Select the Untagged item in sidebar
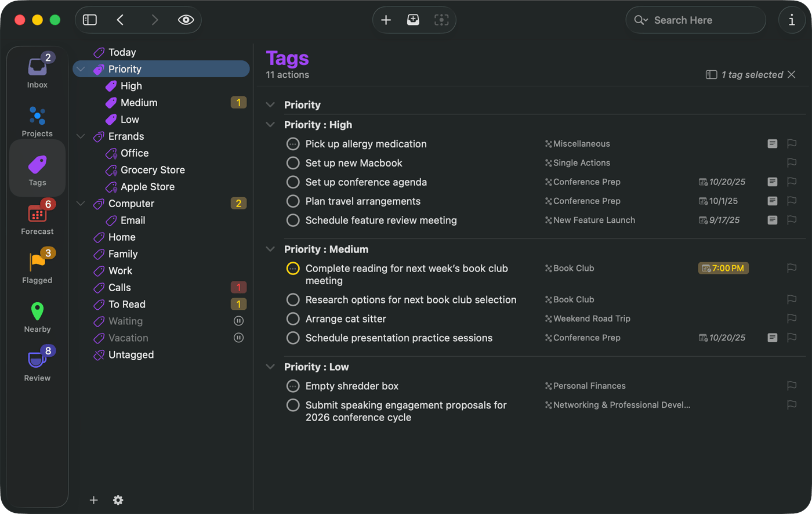The height and width of the screenshot is (514, 812). click(131, 355)
